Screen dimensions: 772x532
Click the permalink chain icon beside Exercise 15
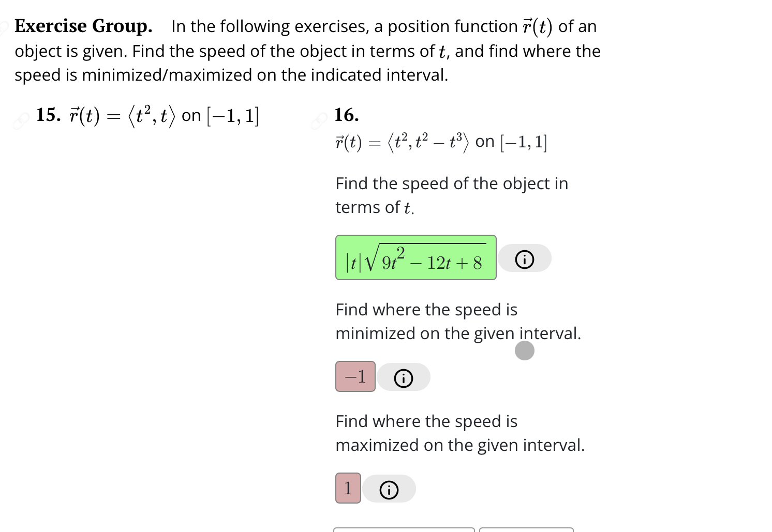click(x=21, y=119)
